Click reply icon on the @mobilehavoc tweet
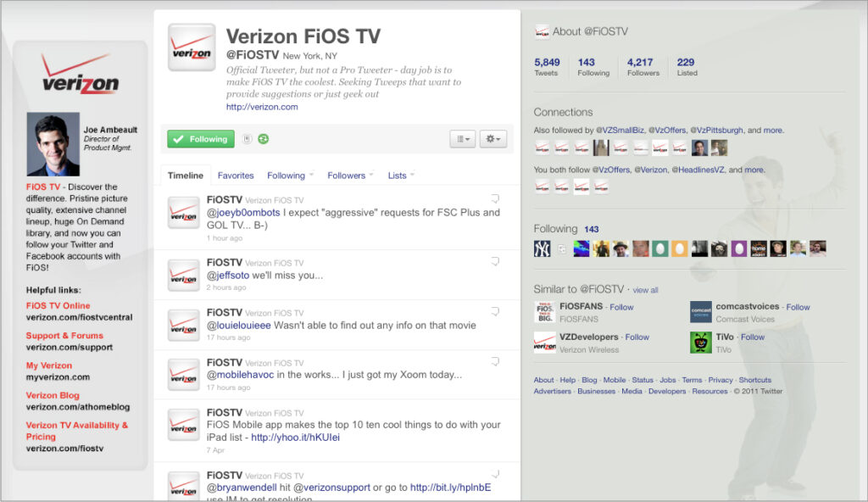Image resolution: width=868 pixels, height=502 pixels. 495,361
